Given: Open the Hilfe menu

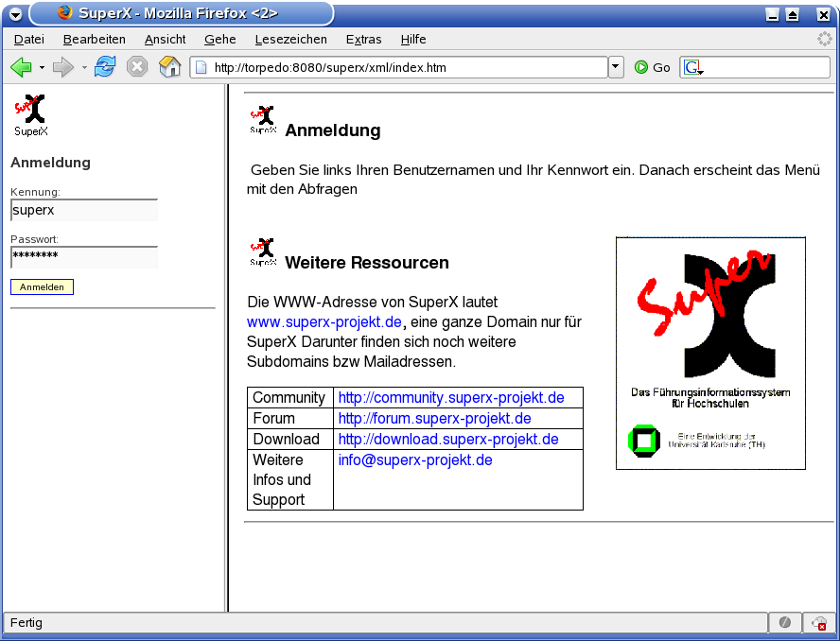Looking at the screenshot, I should 413,39.
